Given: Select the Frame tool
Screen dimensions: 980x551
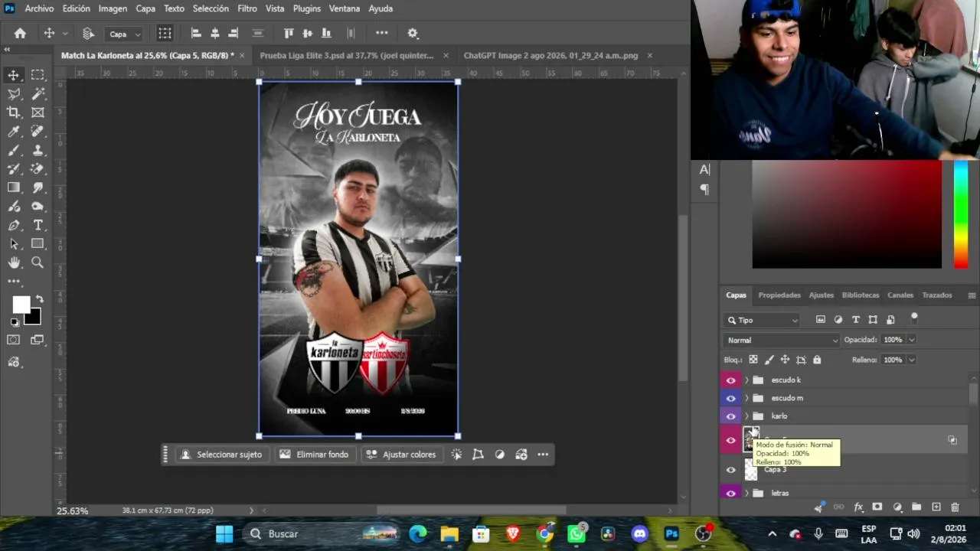Looking at the screenshot, I should (38, 112).
